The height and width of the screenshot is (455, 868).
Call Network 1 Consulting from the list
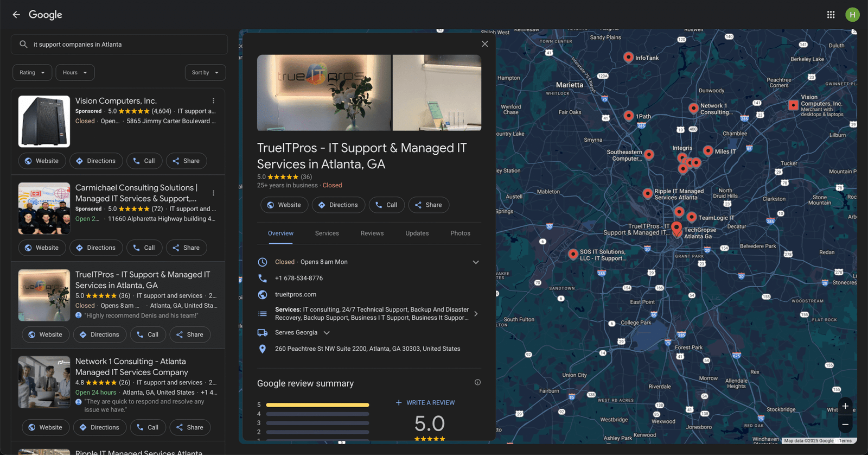tap(148, 428)
